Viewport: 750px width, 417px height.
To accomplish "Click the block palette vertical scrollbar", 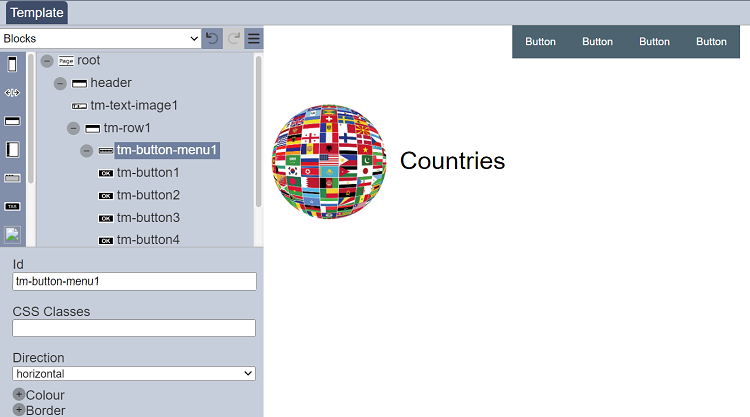I will tap(31, 119).
